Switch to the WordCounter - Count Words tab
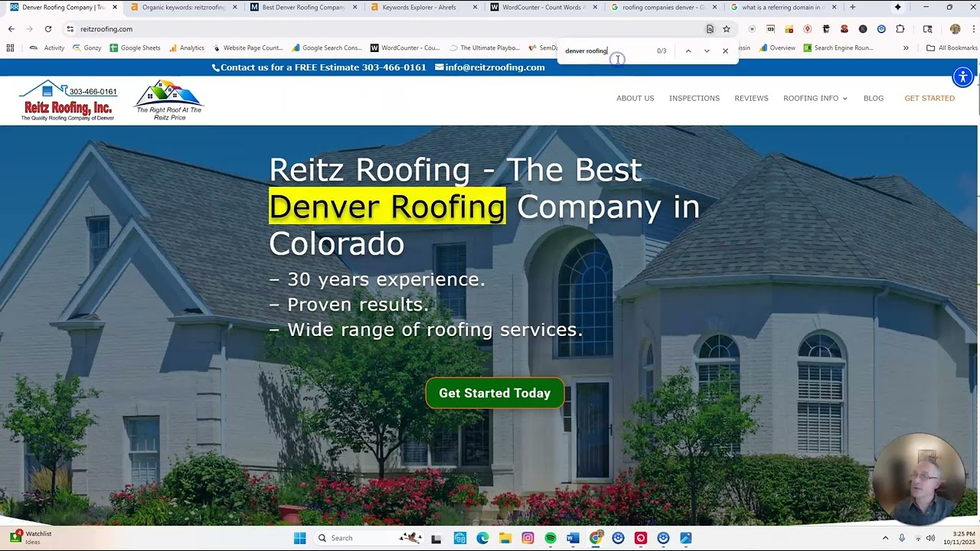 click(x=543, y=7)
